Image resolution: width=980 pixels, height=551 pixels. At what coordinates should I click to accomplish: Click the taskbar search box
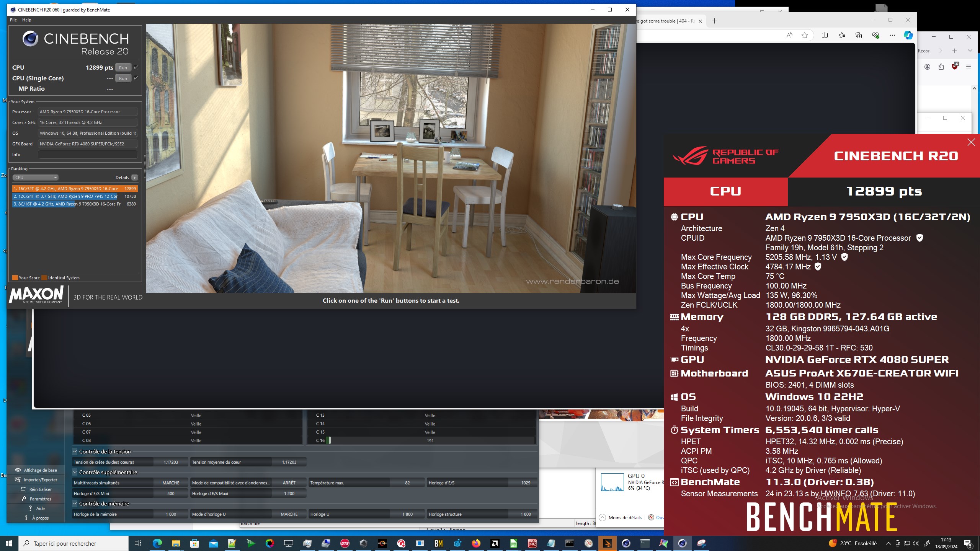[74, 543]
